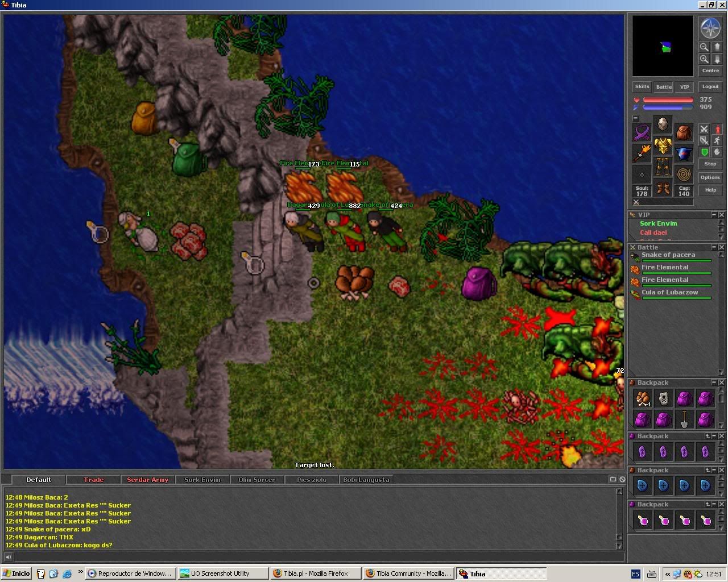Click the golden armor slot
This screenshot has width=728, height=582.
coord(663,145)
